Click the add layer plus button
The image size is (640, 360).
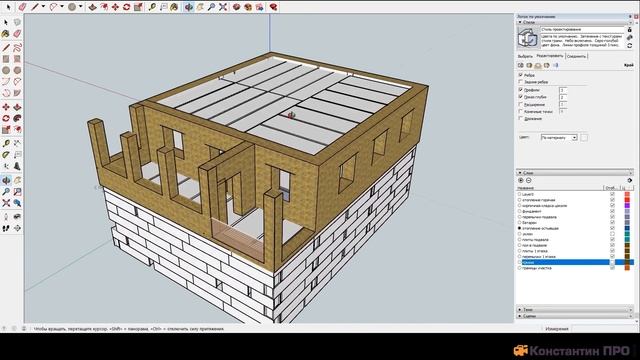521,180
